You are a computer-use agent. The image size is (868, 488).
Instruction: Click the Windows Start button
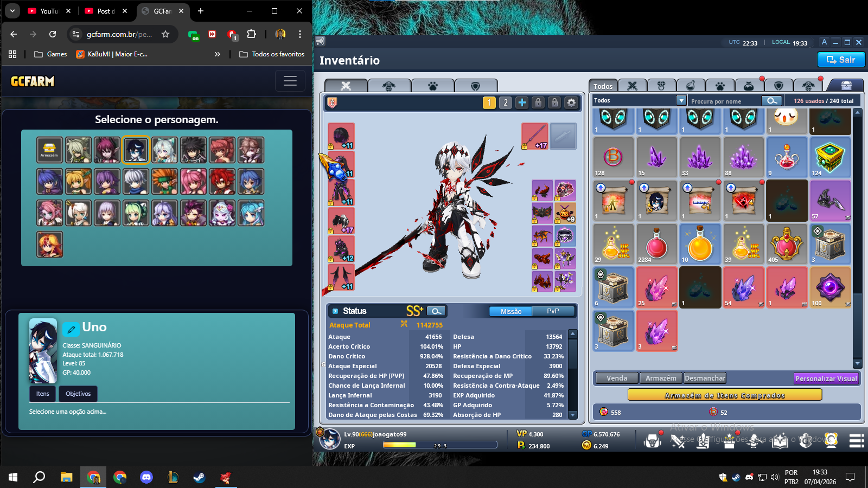click(x=13, y=477)
